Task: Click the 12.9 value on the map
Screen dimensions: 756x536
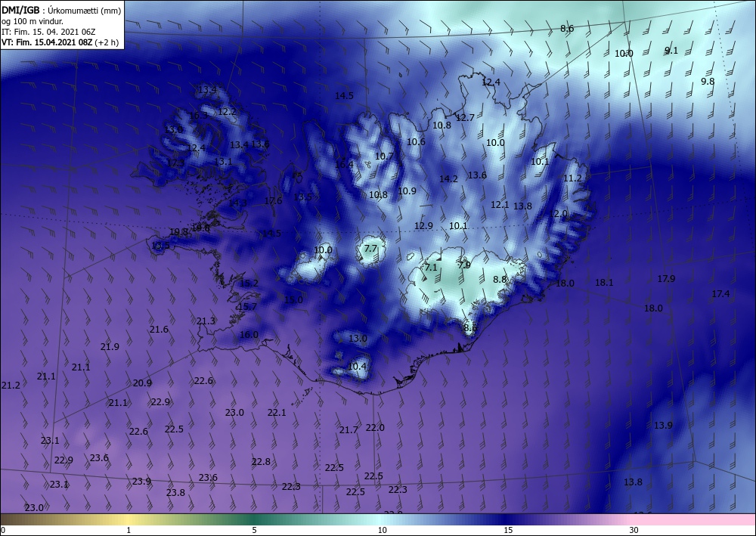Action: (x=423, y=225)
